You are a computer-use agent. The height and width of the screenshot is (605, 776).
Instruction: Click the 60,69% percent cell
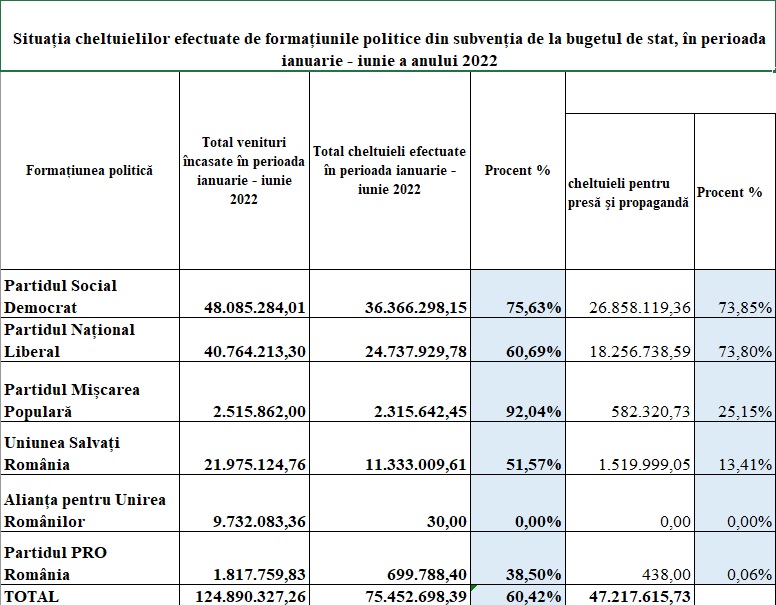pyautogui.click(x=518, y=340)
